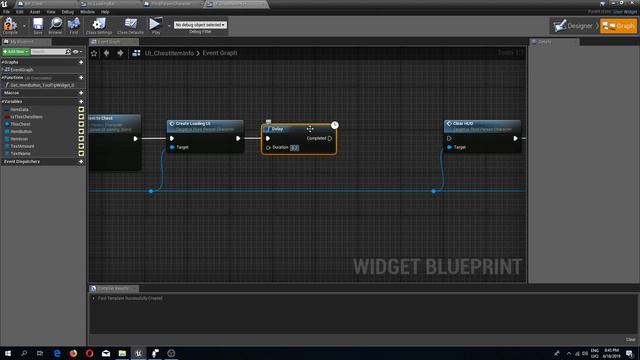Start Play in editor

pyautogui.click(x=155, y=25)
